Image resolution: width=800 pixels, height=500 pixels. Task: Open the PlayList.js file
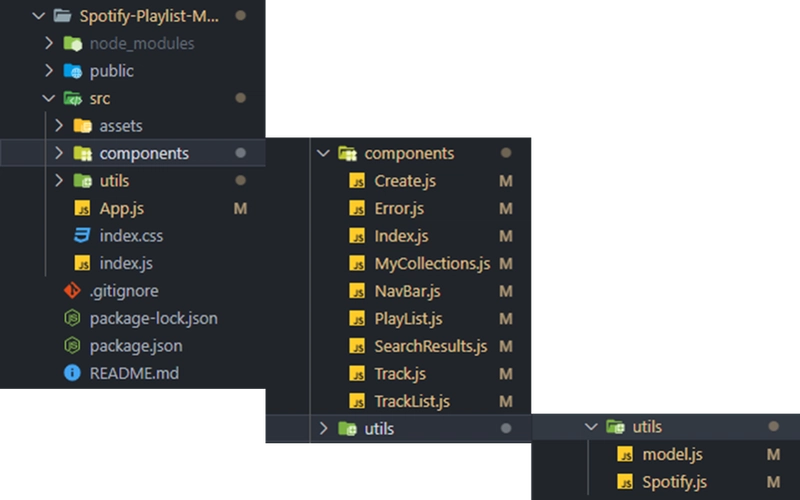point(408,318)
